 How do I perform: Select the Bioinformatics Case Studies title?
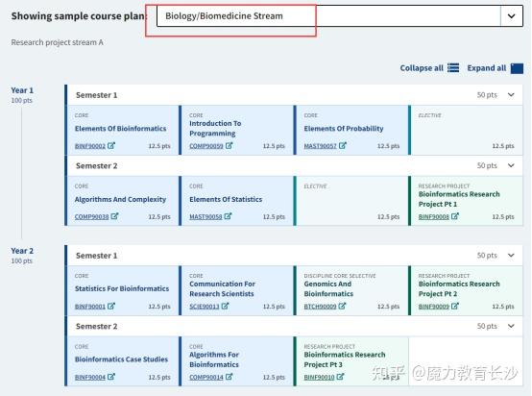pos(121,359)
